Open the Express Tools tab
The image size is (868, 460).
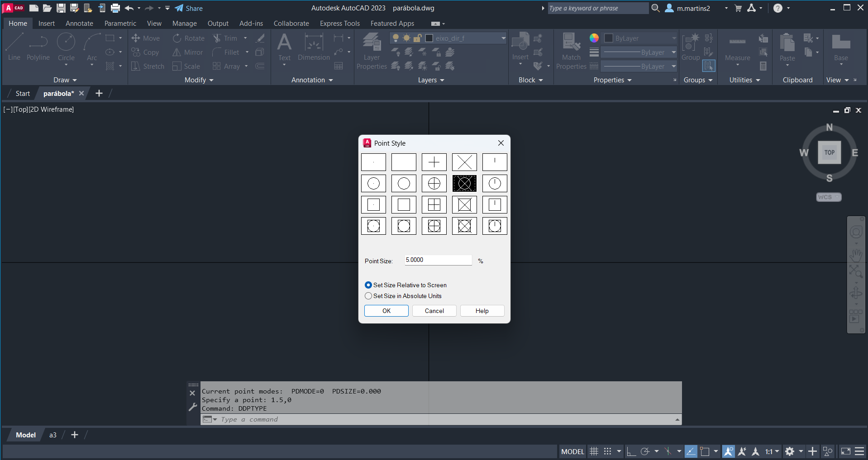[340, 24]
